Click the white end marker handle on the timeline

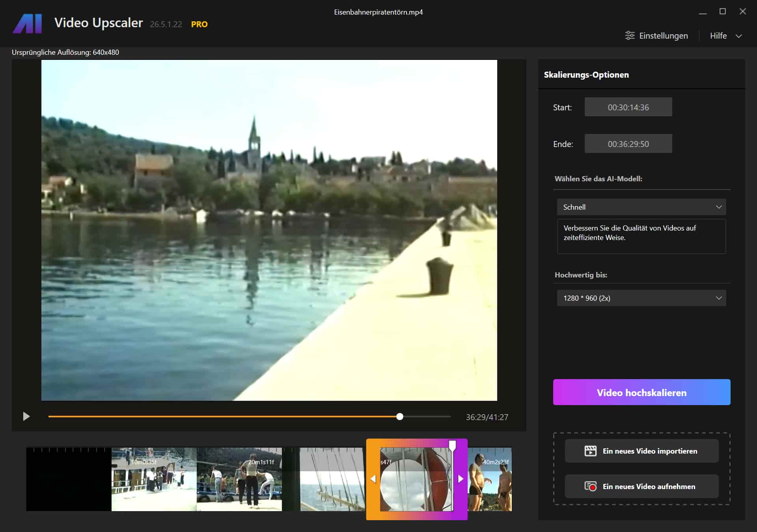coord(452,446)
